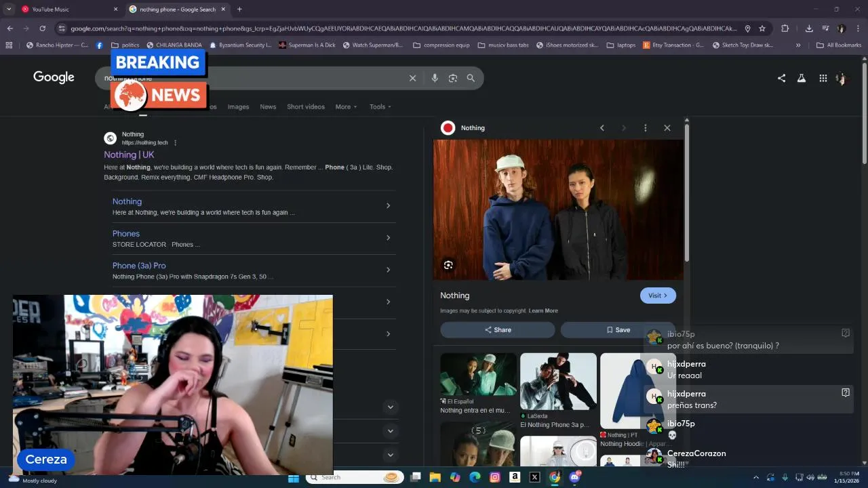The height and width of the screenshot is (488, 868).
Task: Open options menu beside nothing.tech URL
Action: point(175,143)
